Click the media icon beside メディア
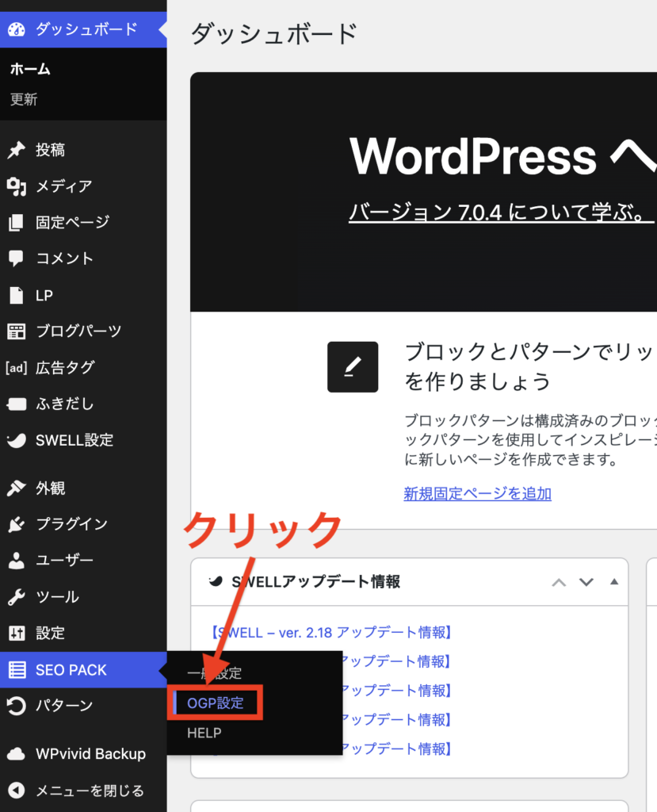The width and height of the screenshot is (657, 812). 16,186
